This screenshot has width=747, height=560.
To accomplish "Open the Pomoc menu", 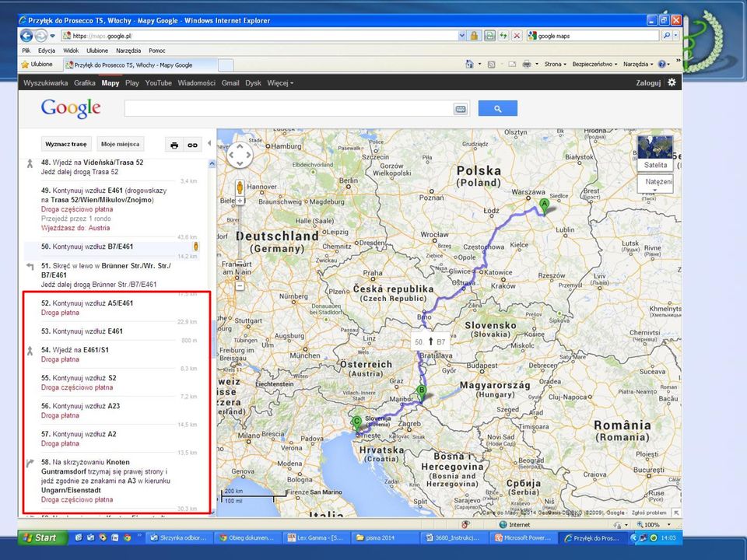I will pyautogui.click(x=156, y=51).
